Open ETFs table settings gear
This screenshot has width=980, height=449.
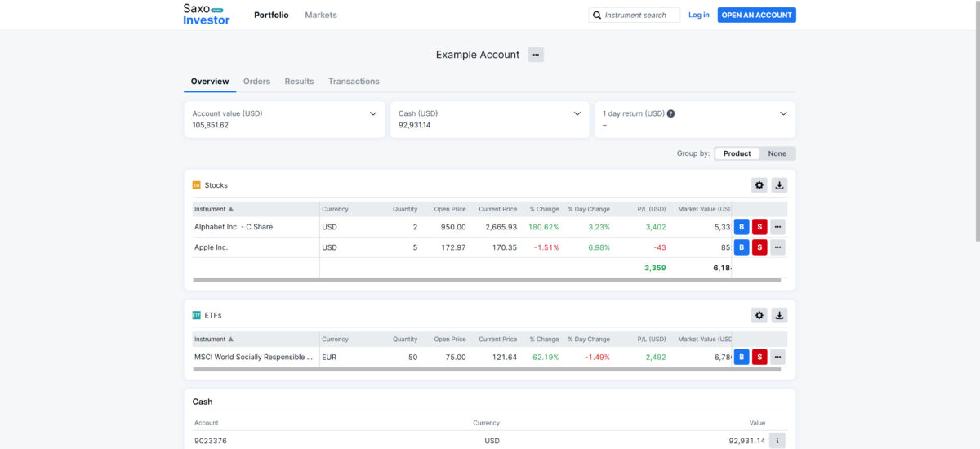pyautogui.click(x=759, y=315)
